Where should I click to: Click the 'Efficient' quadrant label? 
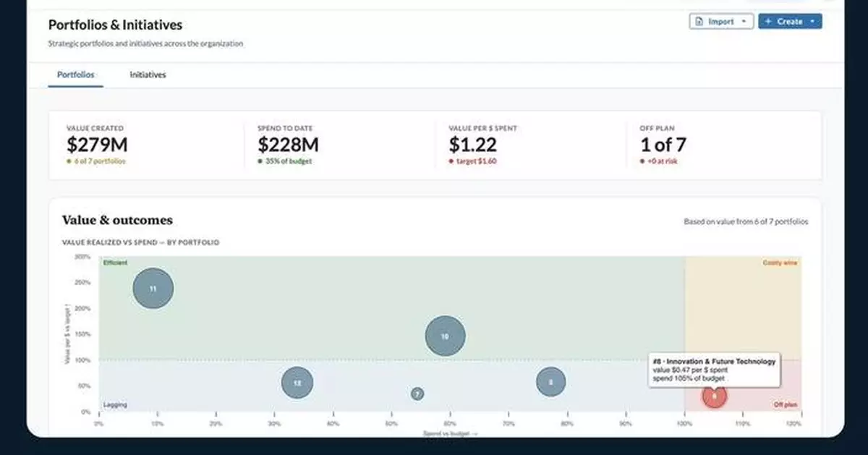tap(115, 263)
